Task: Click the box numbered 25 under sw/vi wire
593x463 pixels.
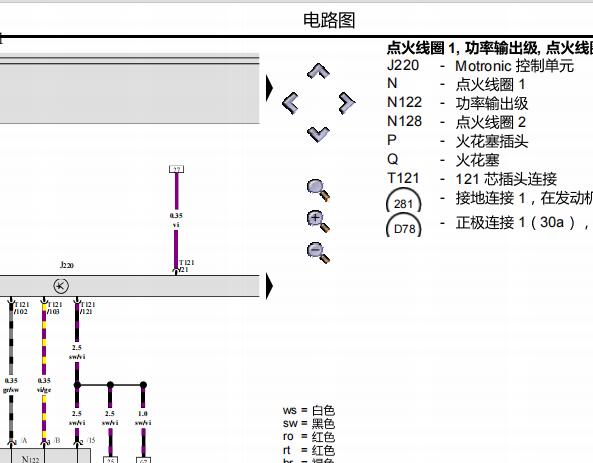Action: (110, 460)
